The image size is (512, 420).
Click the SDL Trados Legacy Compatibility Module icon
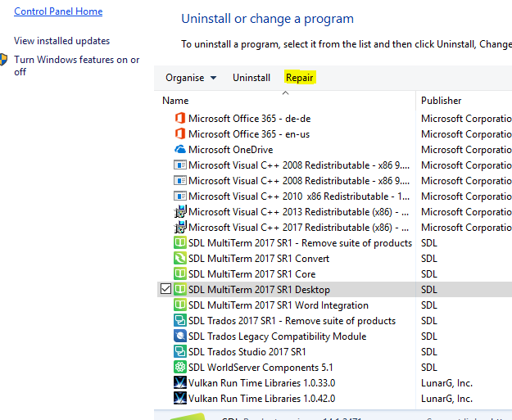(x=180, y=336)
